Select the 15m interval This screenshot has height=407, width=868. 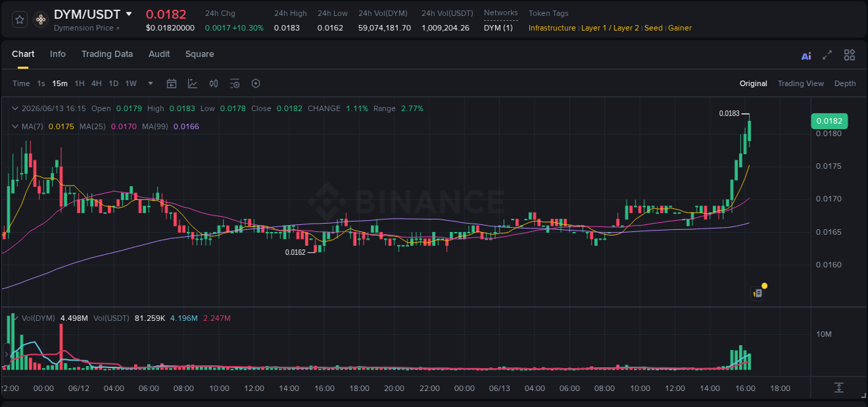(x=60, y=83)
